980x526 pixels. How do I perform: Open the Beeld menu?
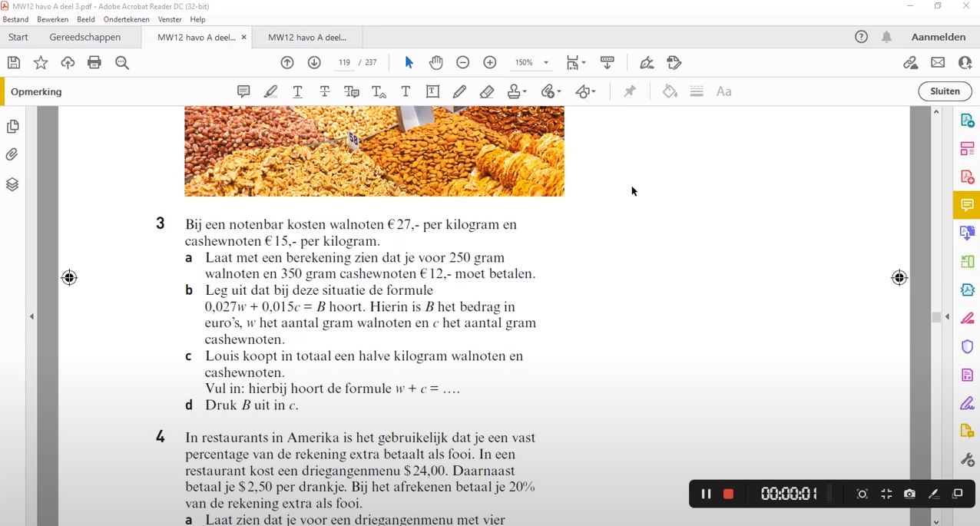86,19
